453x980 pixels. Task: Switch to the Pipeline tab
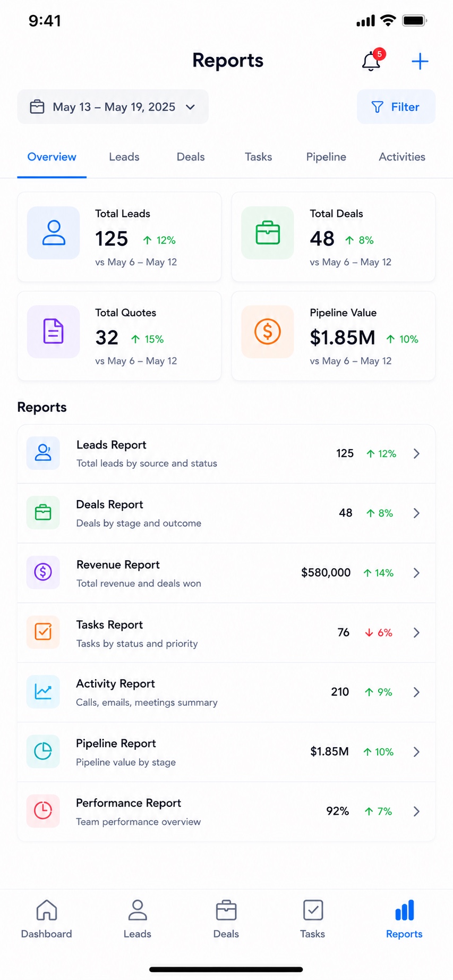point(326,157)
